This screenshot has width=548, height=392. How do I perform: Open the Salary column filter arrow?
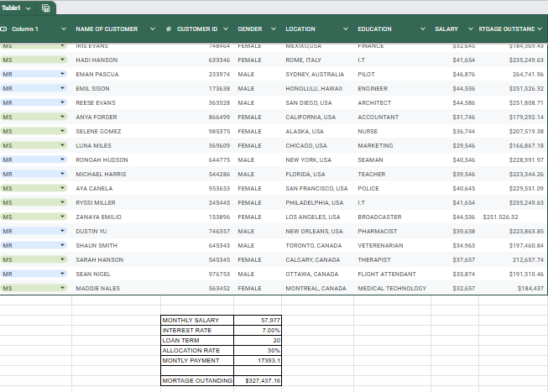(471, 29)
